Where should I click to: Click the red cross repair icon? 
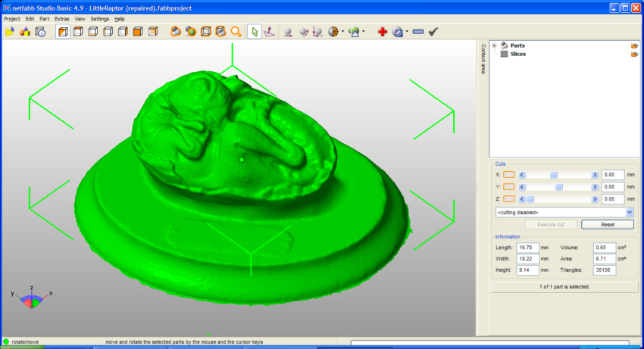pyautogui.click(x=382, y=32)
